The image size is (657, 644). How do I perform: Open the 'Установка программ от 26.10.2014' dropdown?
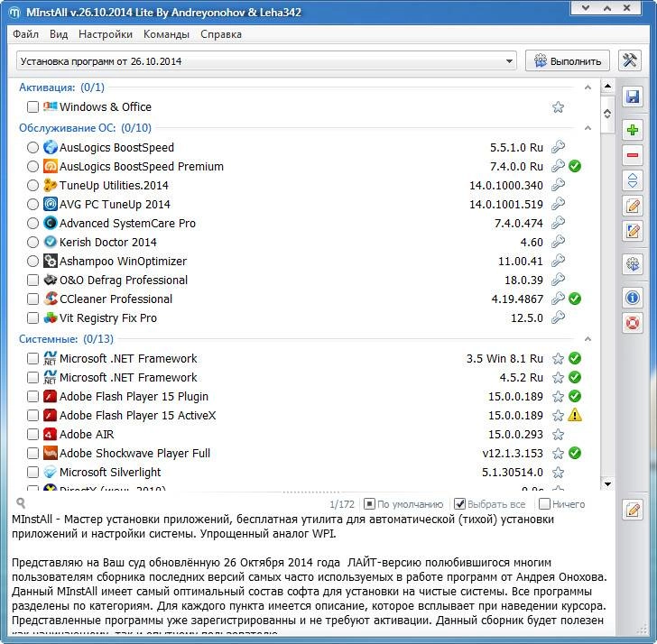pyautogui.click(x=266, y=61)
